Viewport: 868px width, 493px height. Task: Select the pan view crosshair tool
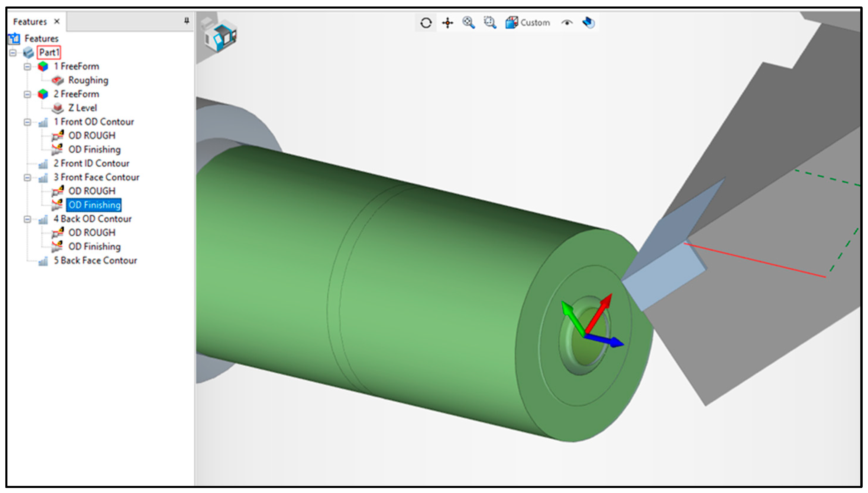447,23
